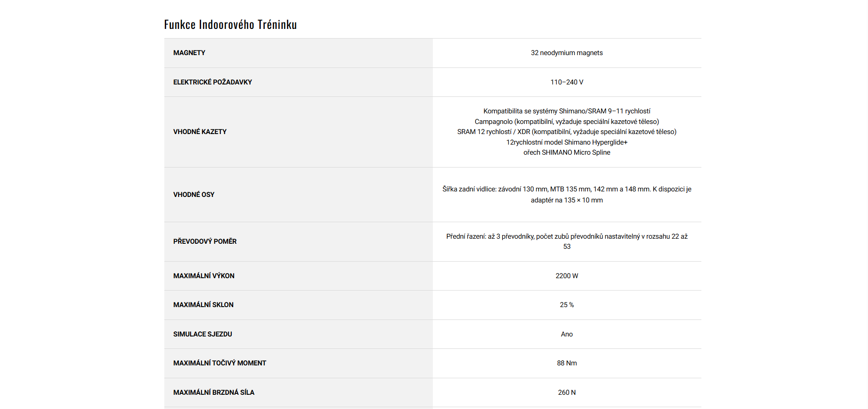
Task: Click the MAGNETY row label
Action: (189, 53)
